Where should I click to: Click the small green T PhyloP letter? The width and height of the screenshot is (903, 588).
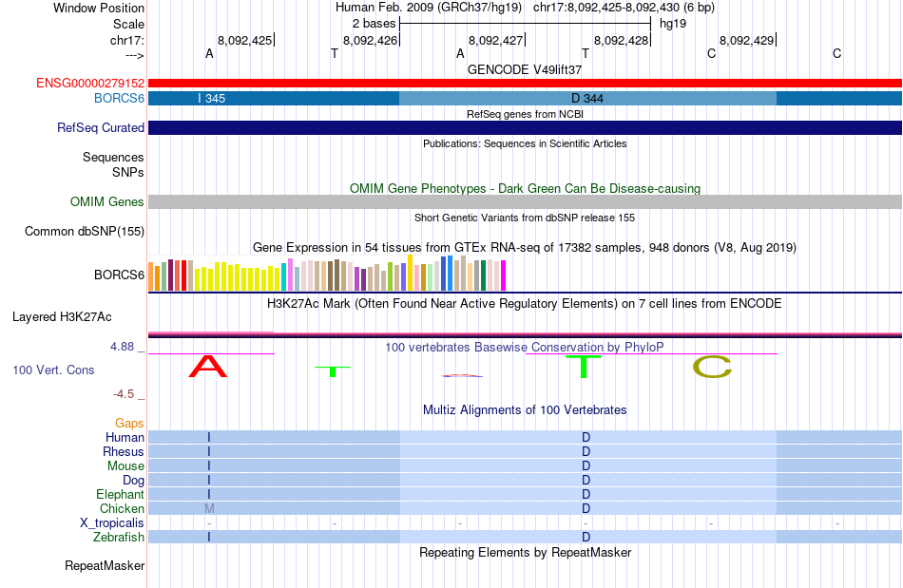click(x=333, y=371)
